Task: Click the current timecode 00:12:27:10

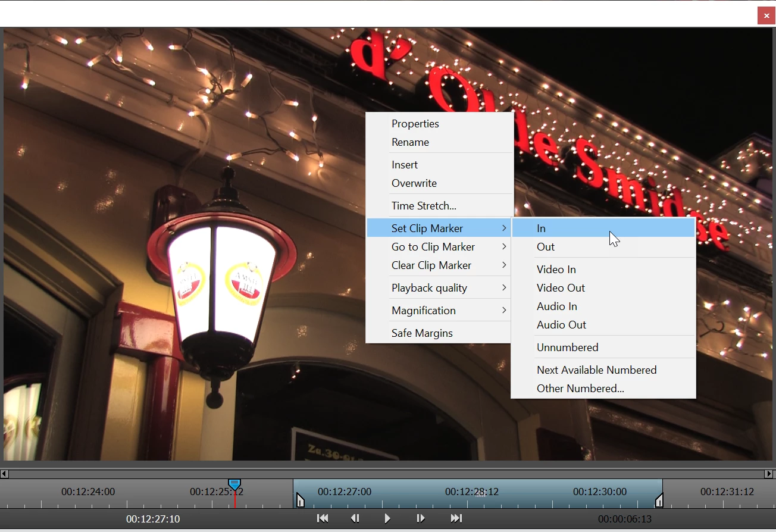Action: 153,520
